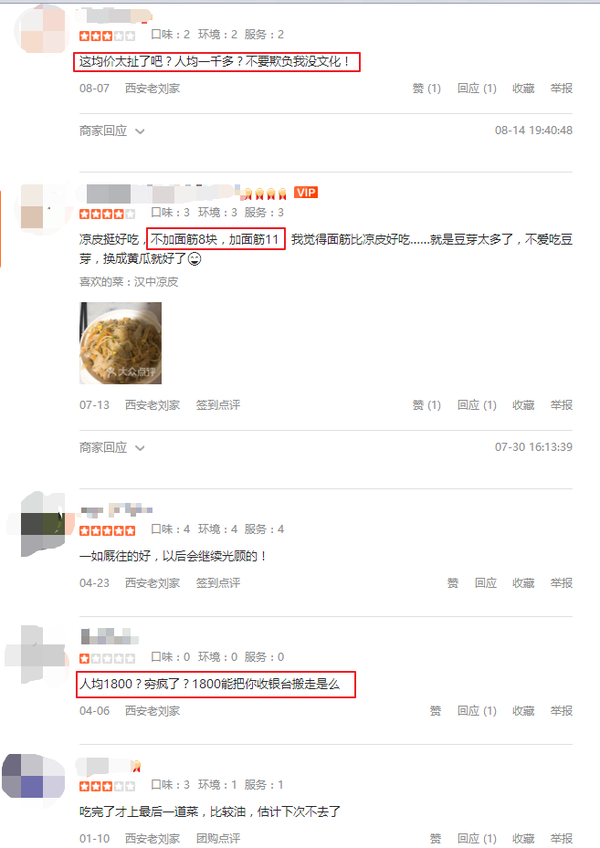Click the five-star rating icon of 04-23 review
Viewport: 600px width, 848px height.
pyautogui.click(x=107, y=531)
